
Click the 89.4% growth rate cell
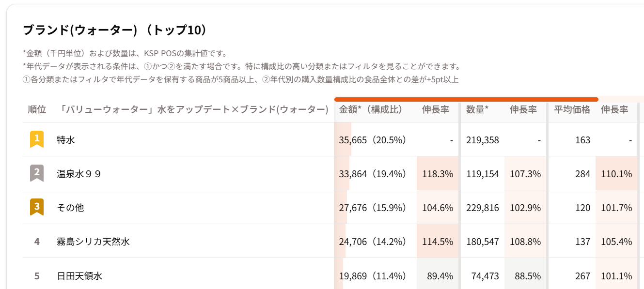[x=438, y=276]
